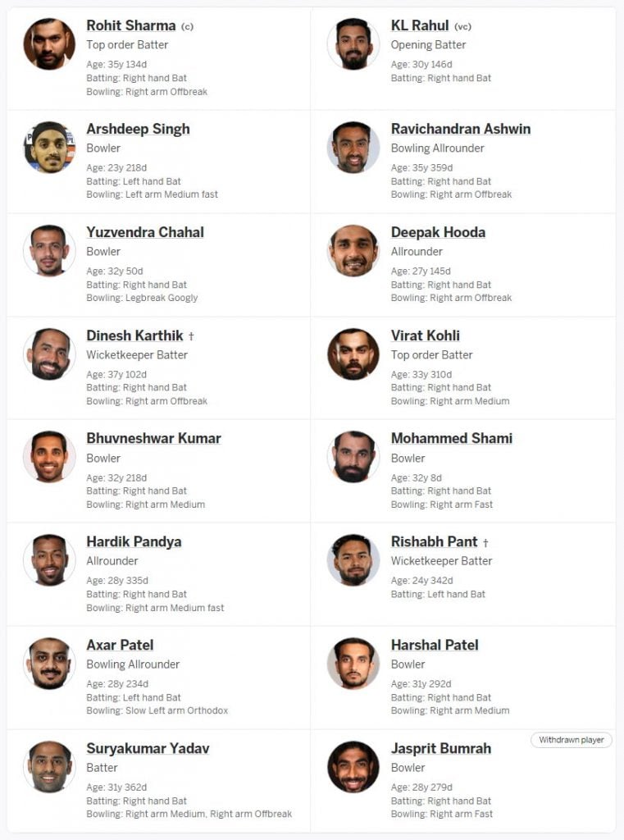
Task: Click Rohit Sharma's profile photo
Action: [x=49, y=44]
